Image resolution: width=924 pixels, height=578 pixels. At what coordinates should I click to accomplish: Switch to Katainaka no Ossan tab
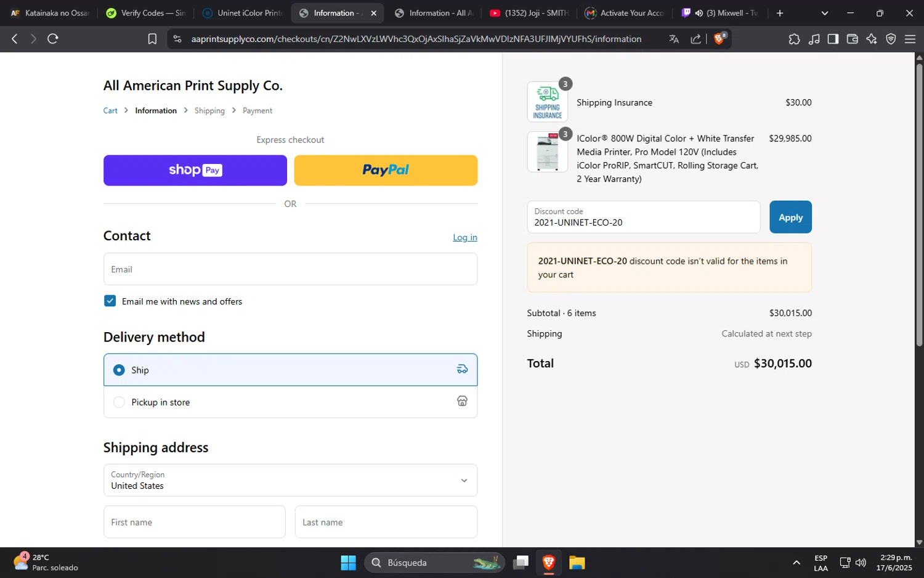[x=49, y=13]
